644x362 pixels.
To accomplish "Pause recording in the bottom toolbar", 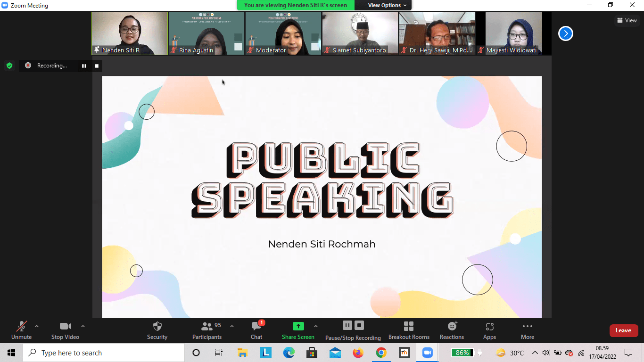I will pos(347,325).
